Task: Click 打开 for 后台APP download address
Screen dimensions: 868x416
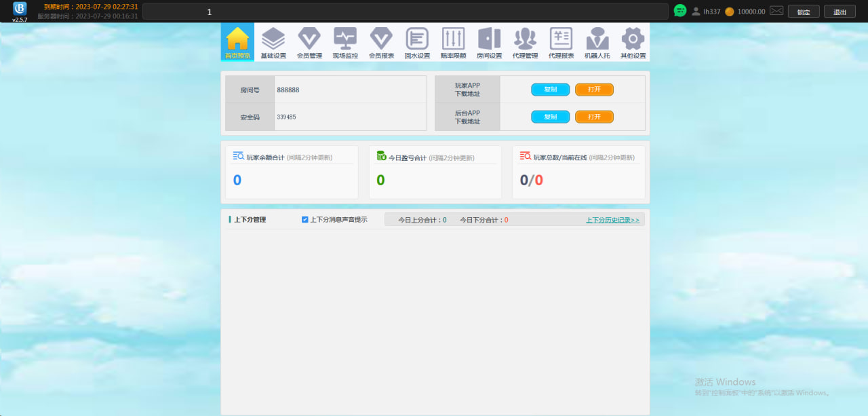Action: (x=594, y=117)
